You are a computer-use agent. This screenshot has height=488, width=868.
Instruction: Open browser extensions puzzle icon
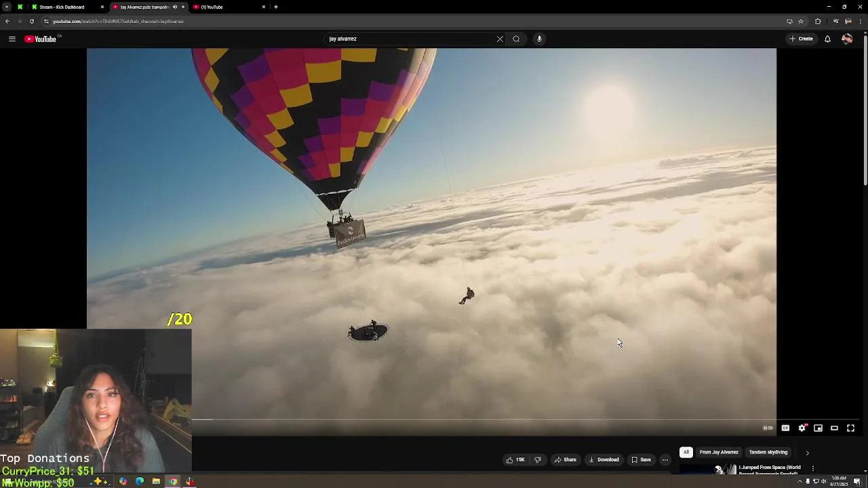pyautogui.click(x=818, y=21)
